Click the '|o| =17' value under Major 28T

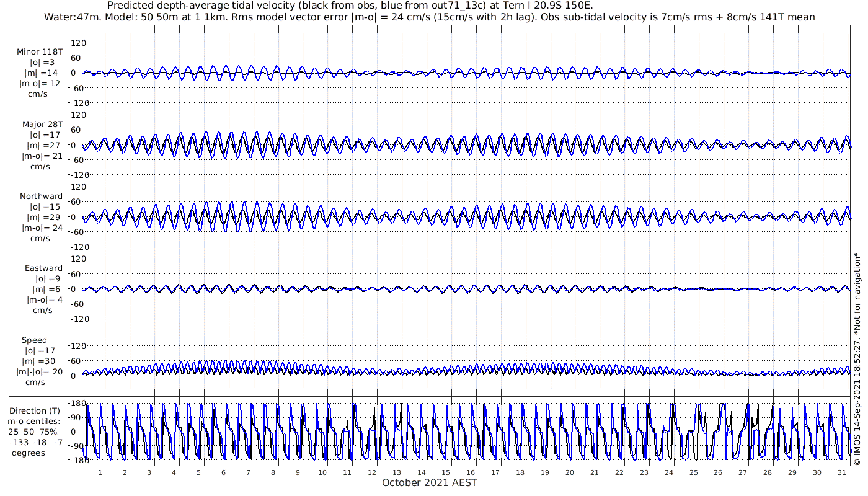click(45, 135)
